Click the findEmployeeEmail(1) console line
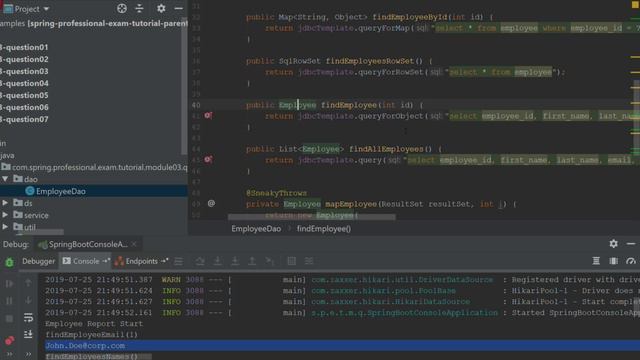The image size is (640, 360). pos(91,335)
